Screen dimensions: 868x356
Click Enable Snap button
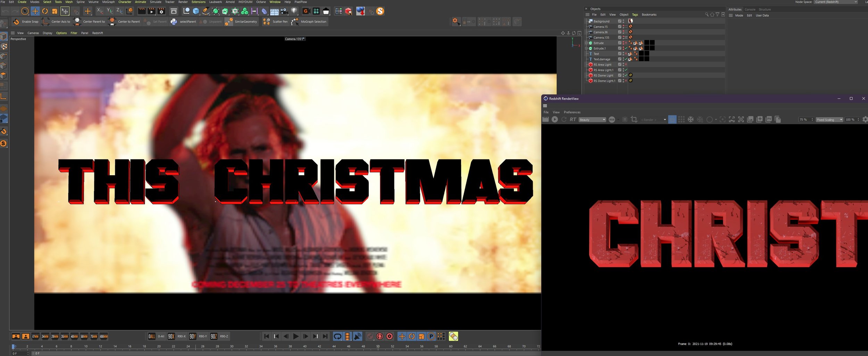(25, 22)
